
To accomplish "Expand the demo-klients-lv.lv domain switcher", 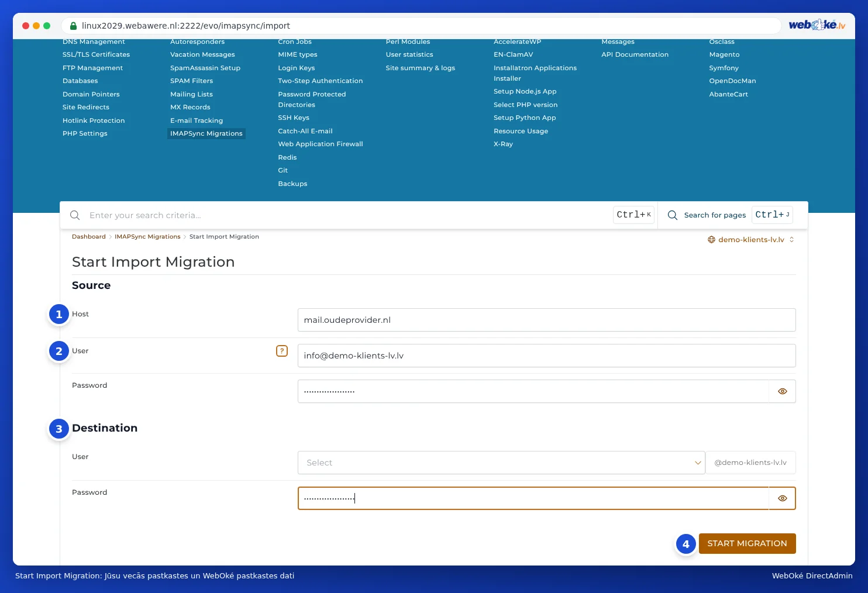I will pyautogui.click(x=751, y=240).
